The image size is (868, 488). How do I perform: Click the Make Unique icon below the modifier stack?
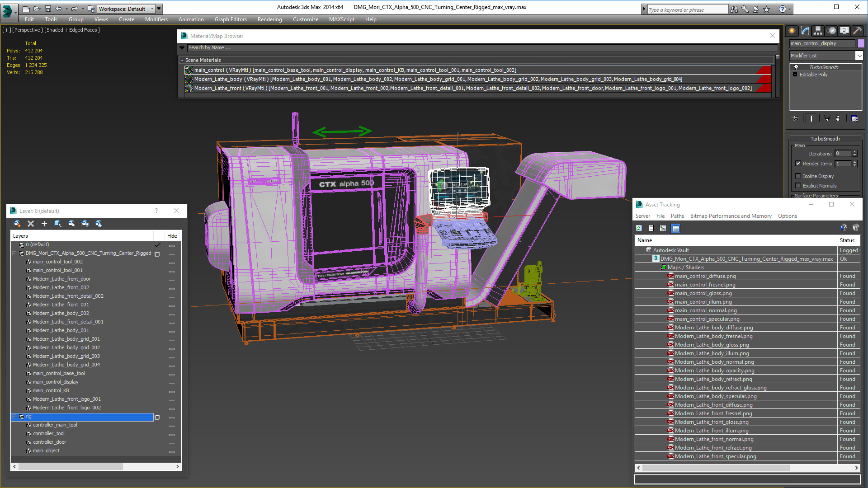(827, 118)
